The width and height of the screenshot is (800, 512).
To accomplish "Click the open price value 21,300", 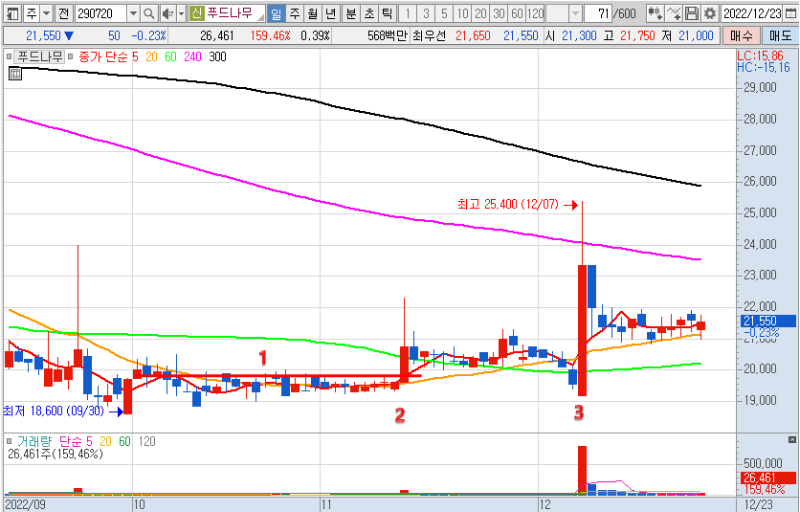I will (579, 36).
